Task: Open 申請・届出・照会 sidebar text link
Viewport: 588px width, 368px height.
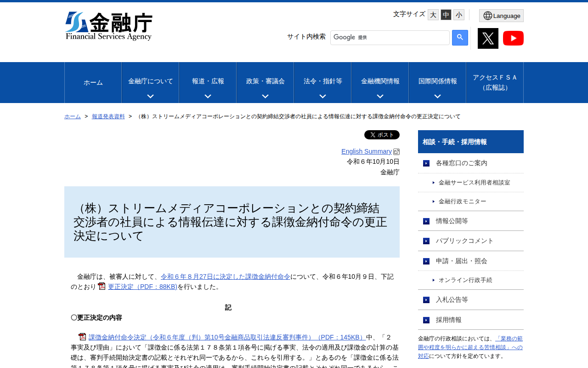Action: click(462, 261)
